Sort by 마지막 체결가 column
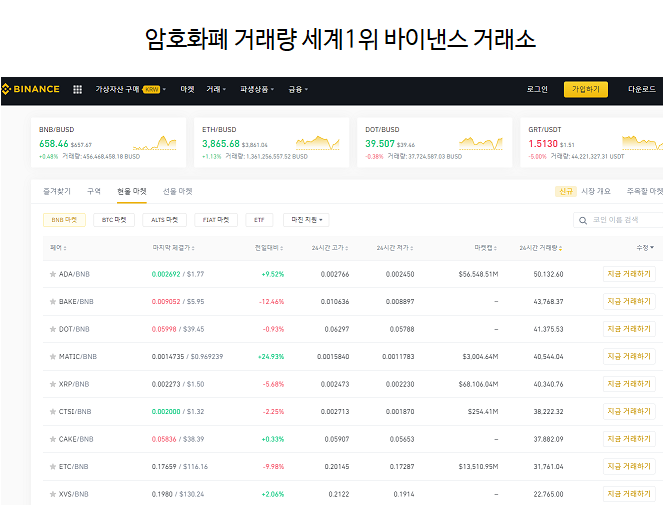Image resolution: width=665 pixels, height=517 pixels. 173,248
